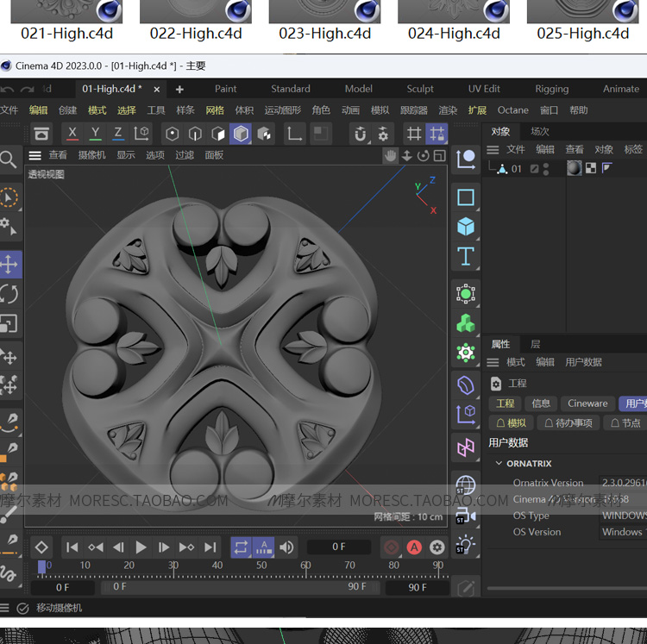Select the Rotate tool in left toolbar
The width and height of the screenshot is (647, 644).
click(9, 294)
